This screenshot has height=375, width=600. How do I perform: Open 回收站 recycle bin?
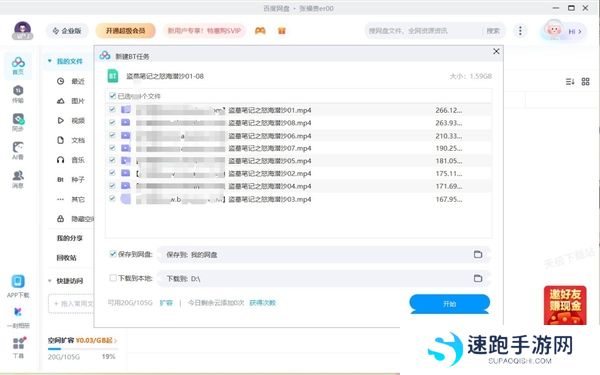coord(67,258)
